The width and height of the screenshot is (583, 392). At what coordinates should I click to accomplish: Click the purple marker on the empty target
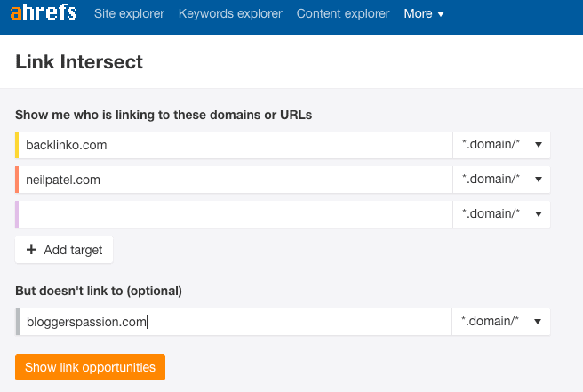tap(17, 214)
